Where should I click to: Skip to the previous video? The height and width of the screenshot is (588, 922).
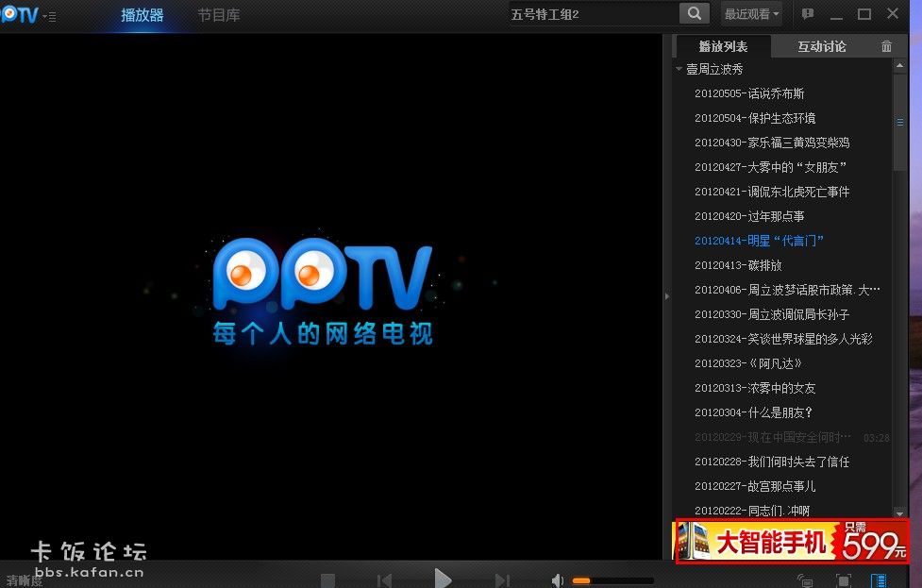(384, 581)
